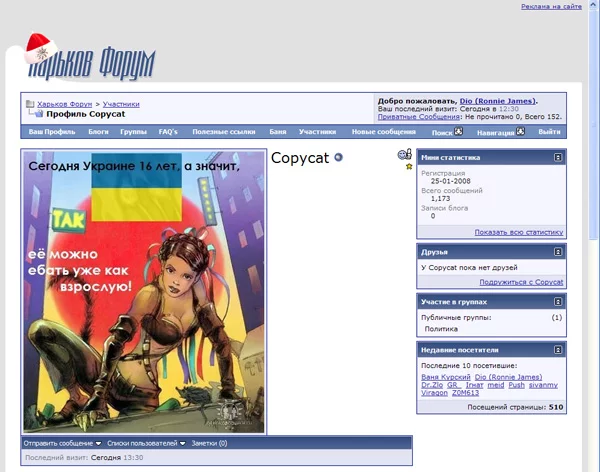Open the Поиск dropdown in navbar
The height and width of the screenshot is (472, 600).
pyautogui.click(x=447, y=132)
